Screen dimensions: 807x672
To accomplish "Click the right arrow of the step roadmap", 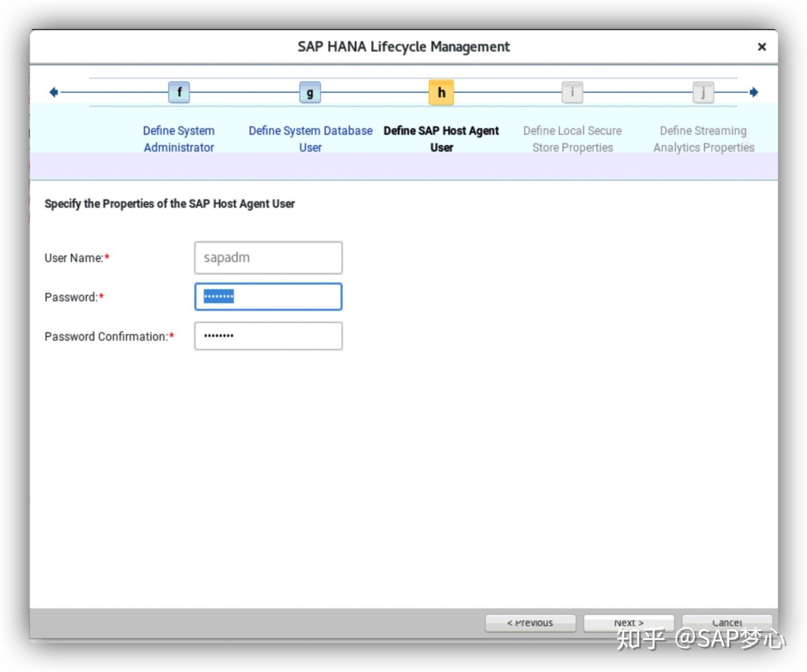I will (754, 92).
